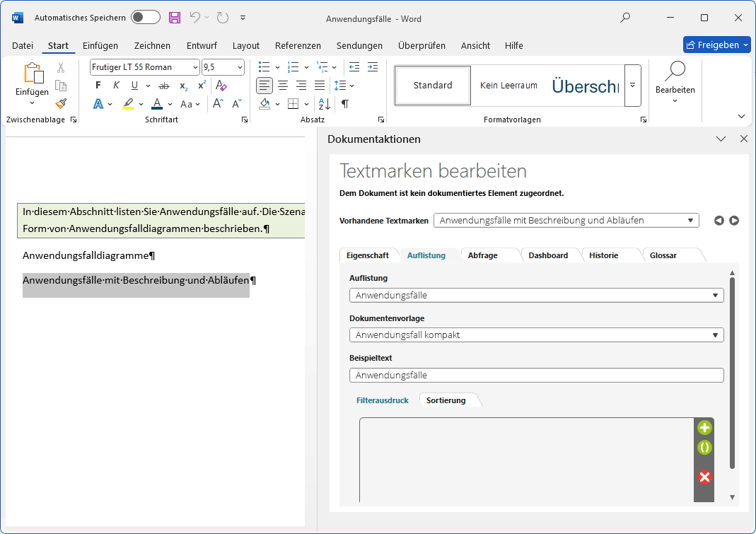Select align left paragraph

[x=264, y=86]
